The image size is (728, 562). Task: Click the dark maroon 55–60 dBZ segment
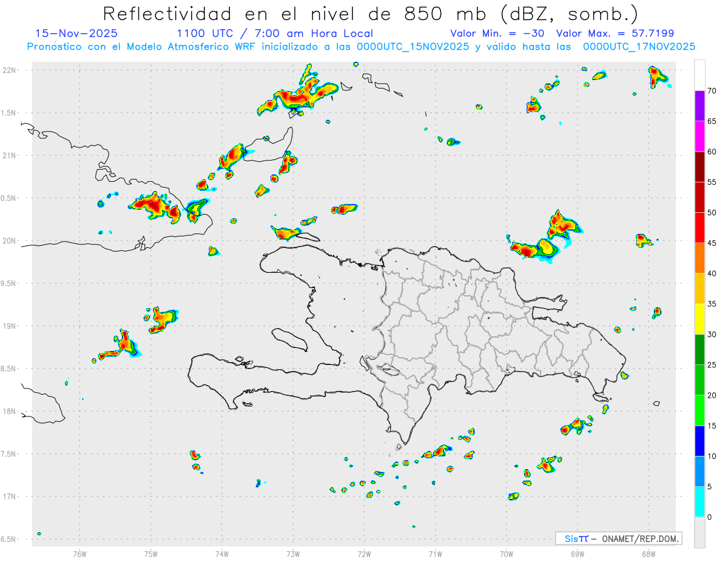[x=699, y=167]
